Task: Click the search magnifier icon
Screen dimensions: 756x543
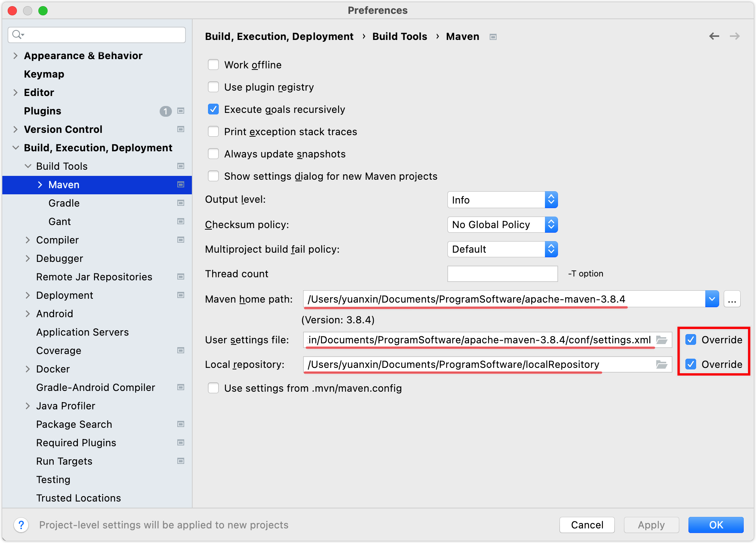Action: coord(18,35)
